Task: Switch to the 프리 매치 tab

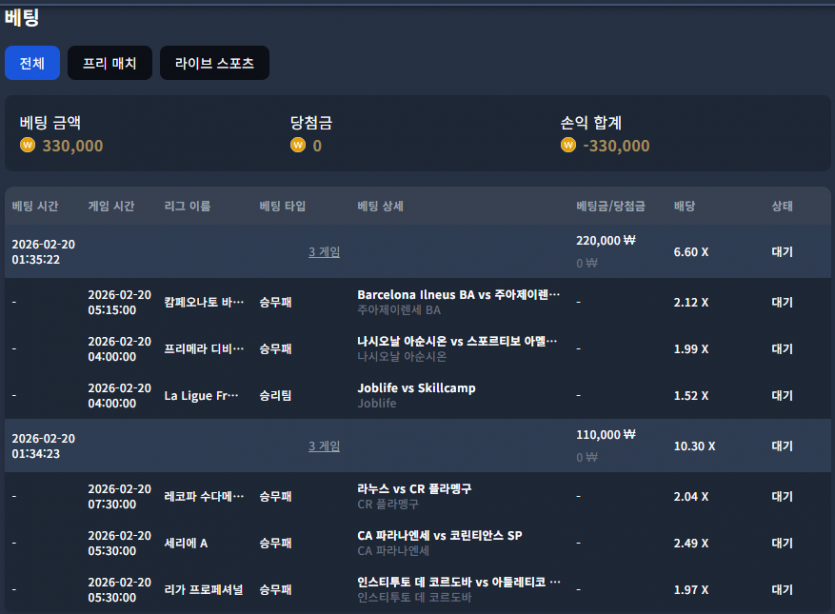Action: (x=110, y=63)
